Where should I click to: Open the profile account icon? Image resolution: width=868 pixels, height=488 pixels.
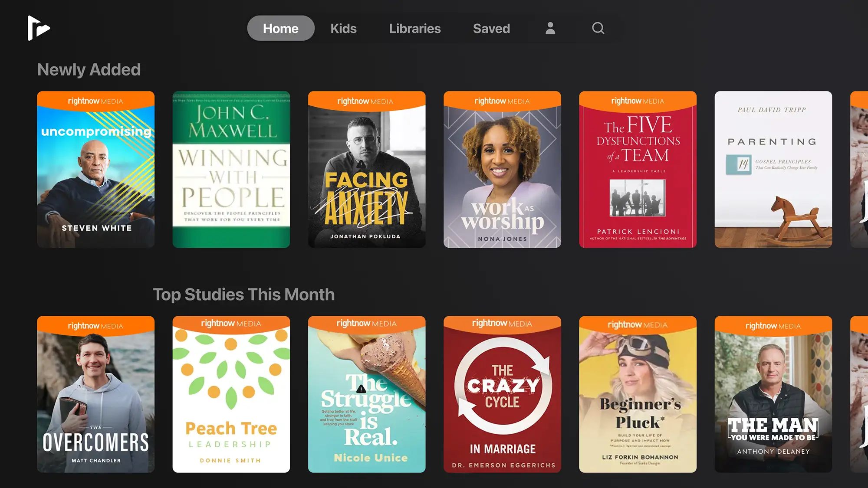[x=550, y=28]
